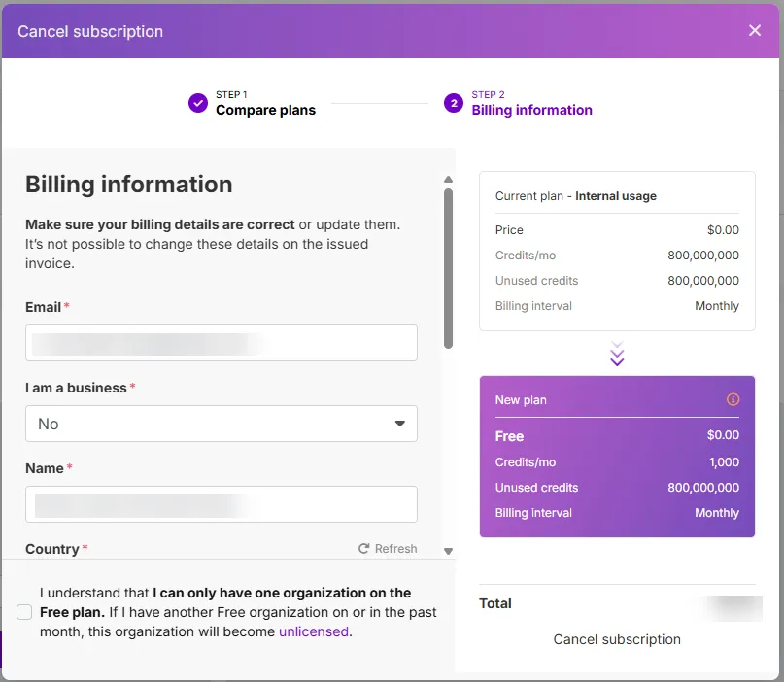Click the new plan Monthly billing interval value
The height and width of the screenshot is (682, 784).
(717, 513)
